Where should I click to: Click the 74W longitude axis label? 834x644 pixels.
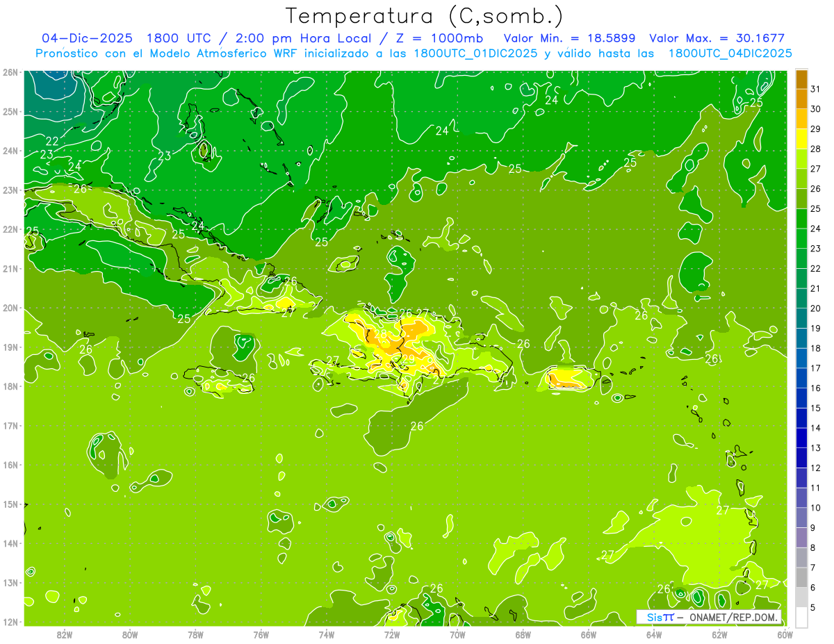coord(327,634)
